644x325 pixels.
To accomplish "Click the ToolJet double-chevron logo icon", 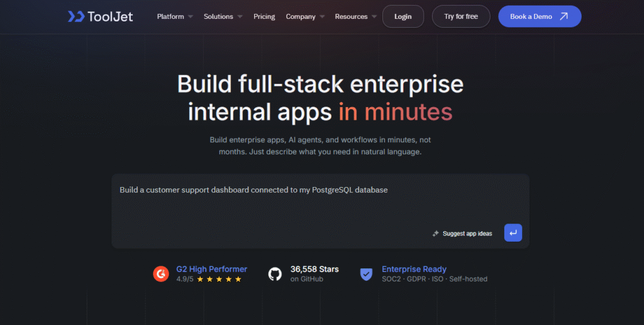I will click(x=76, y=16).
